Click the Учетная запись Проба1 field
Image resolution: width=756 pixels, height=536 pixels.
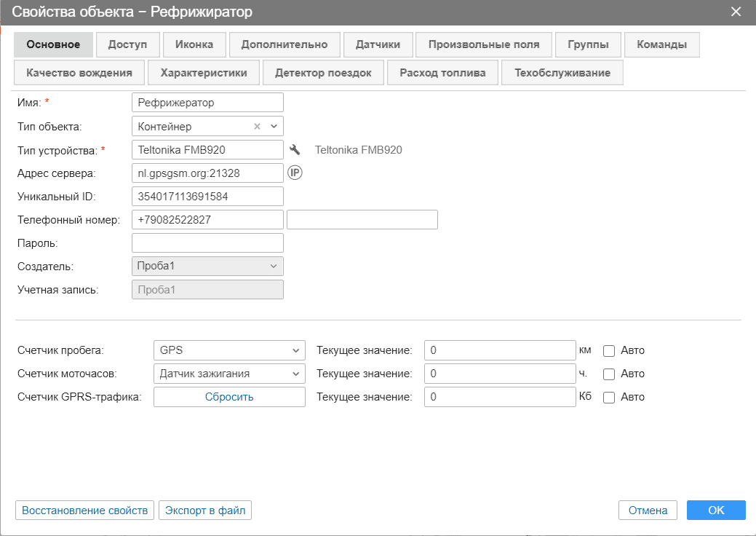[x=208, y=289]
